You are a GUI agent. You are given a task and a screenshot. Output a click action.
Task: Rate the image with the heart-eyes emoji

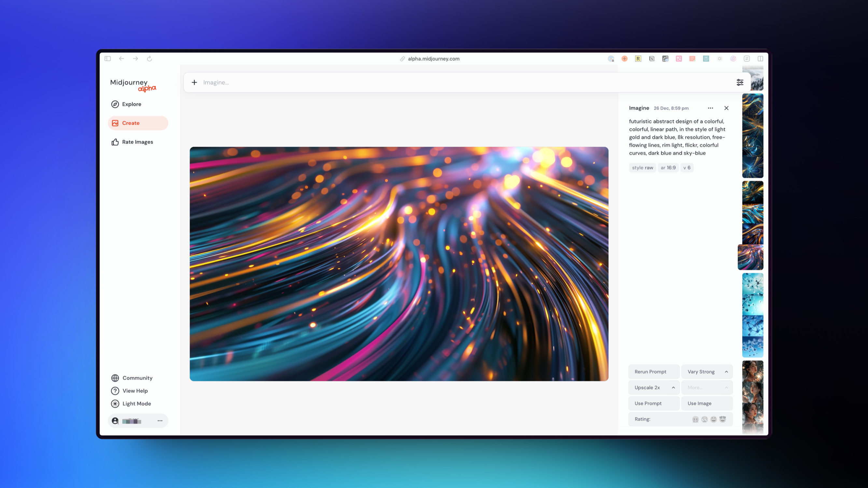click(722, 419)
